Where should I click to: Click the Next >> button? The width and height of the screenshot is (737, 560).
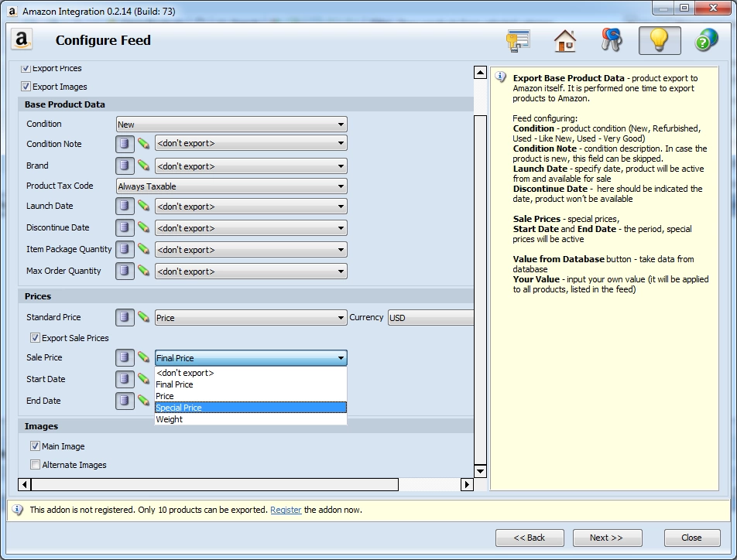(607, 538)
